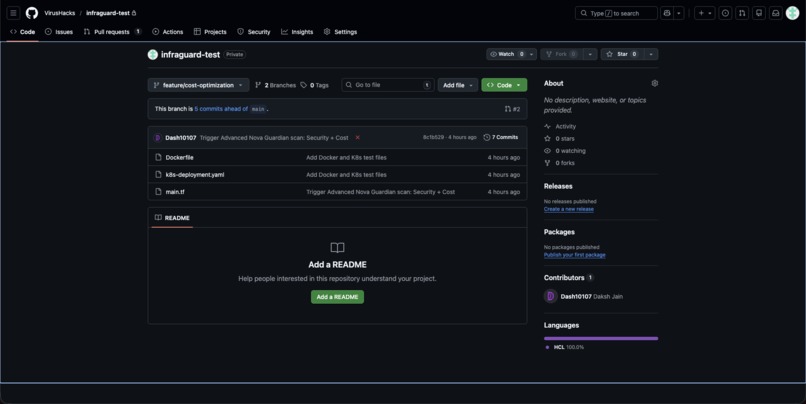Open the 8c1b529 commit hash
The height and width of the screenshot is (404, 806).
coord(434,137)
